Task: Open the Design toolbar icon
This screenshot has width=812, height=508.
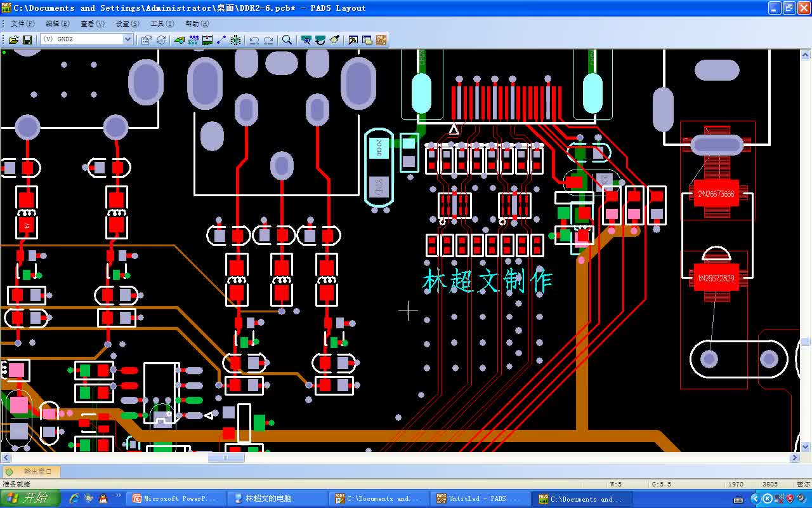Action: 193,39
